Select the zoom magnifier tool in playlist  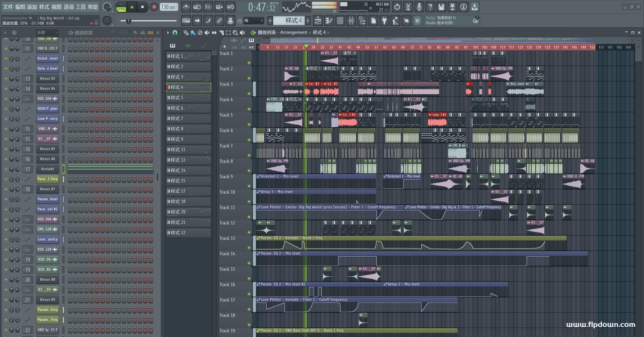click(235, 32)
